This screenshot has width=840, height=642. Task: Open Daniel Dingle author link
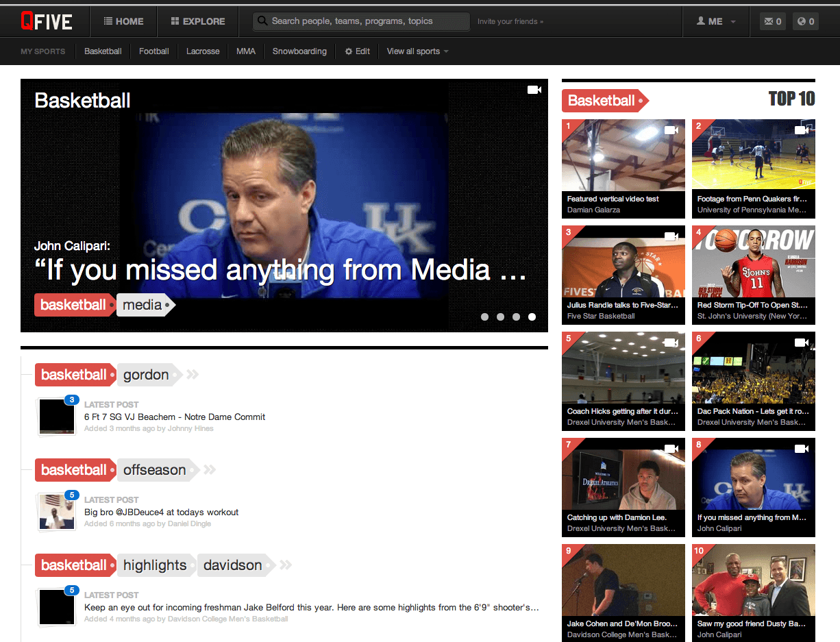point(189,523)
